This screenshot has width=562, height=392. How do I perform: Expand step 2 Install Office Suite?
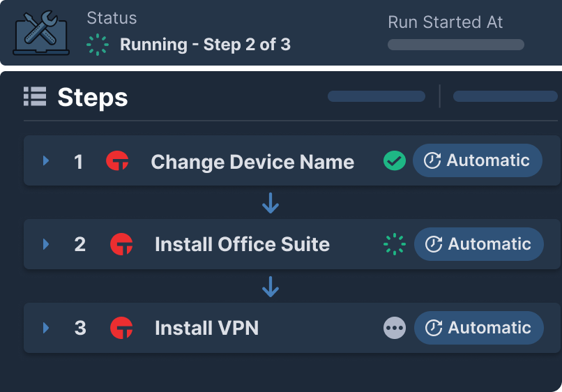click(46, 244)
